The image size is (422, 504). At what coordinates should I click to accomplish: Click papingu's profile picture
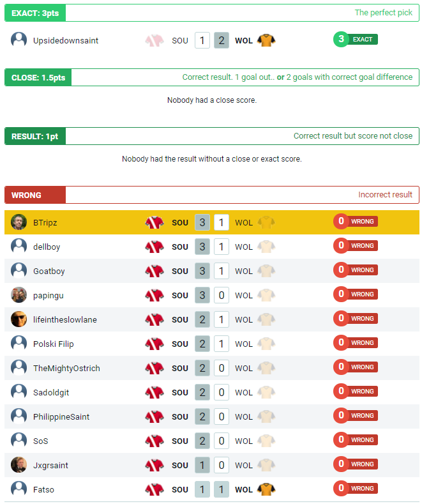click(19, 295)
